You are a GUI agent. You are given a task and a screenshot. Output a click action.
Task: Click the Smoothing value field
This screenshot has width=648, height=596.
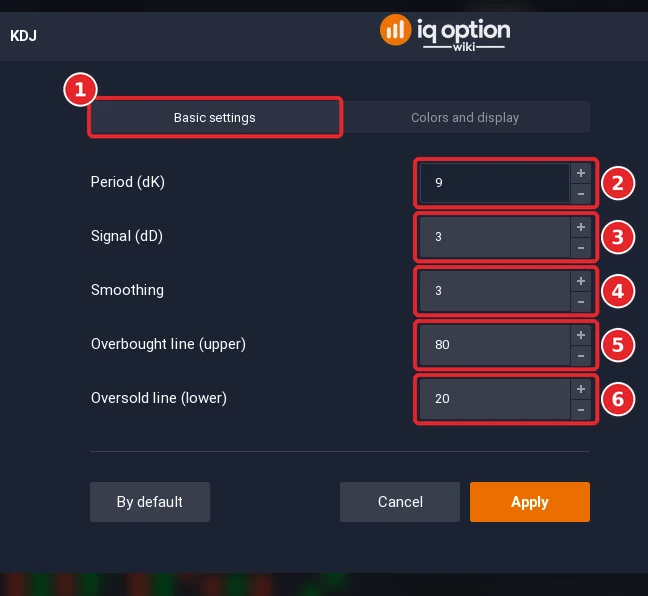click(495, 291)
